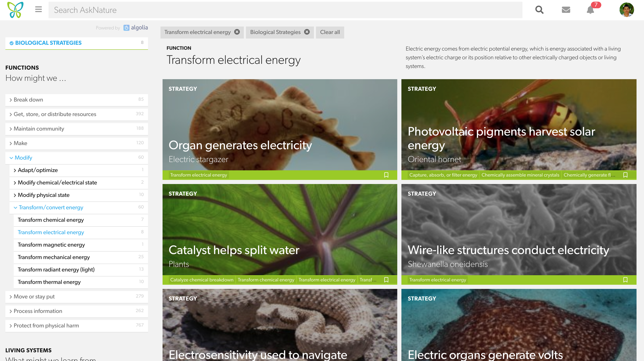The image size is (644, 361).
Task: Expand the Make function
Action: (77, 143)
